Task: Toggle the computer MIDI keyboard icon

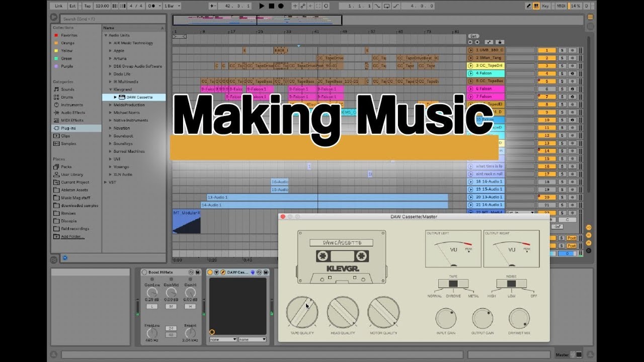Action: click(x=536, y=6)
